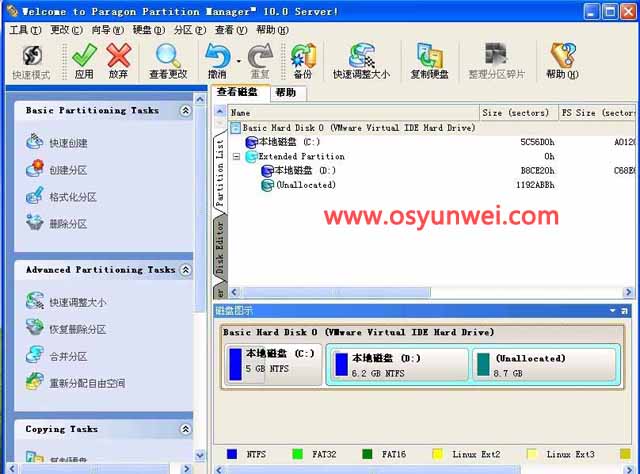Click 合并分区 task link
Screen dimensions: 640x474
(x=57, y=356)
